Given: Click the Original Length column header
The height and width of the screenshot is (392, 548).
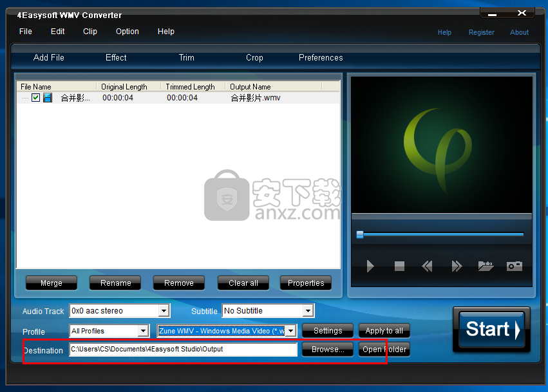Looking at the screenshot, I should tap(129, 87).
